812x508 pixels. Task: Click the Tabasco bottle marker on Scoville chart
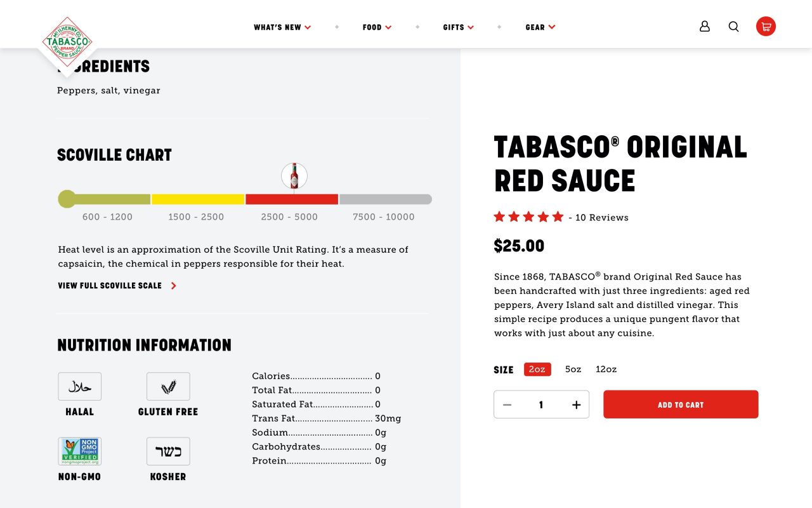[294, 176]
